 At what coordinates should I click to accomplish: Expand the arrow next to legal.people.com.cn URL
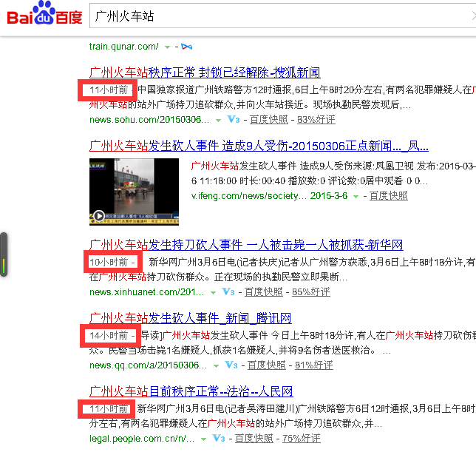pyautogui.click(x=203, y=439)
